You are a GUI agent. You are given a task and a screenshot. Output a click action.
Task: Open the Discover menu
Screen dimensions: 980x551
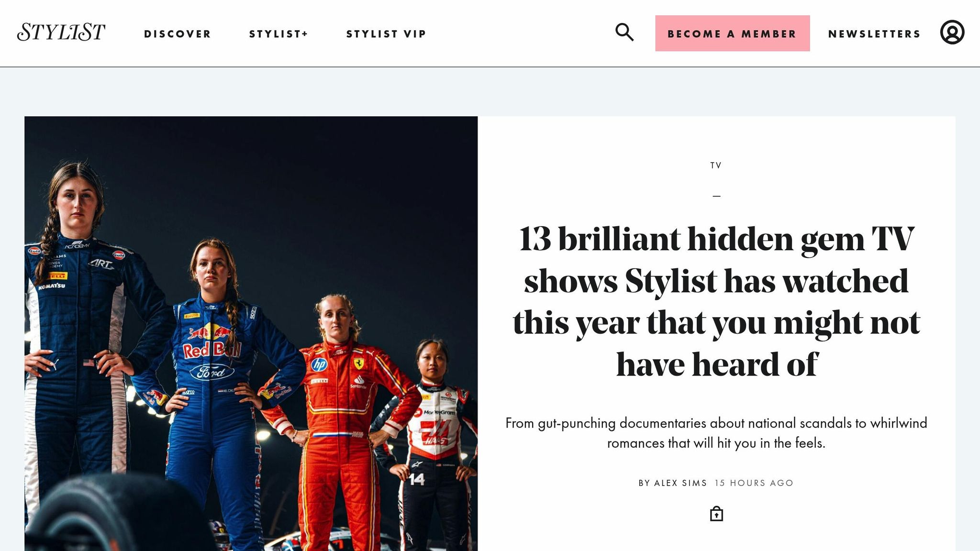[x=178, y=34]
